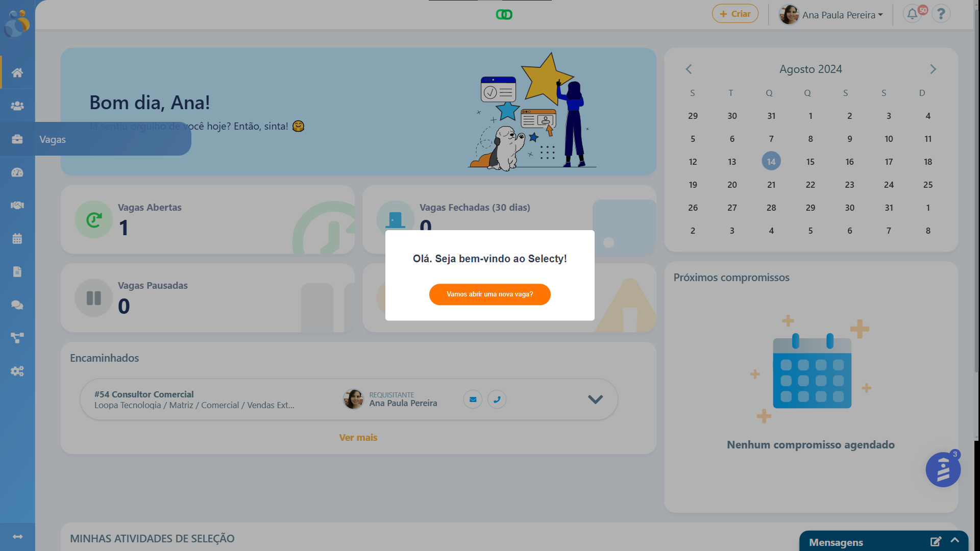Open the calendar icon in sidebar
Image resolution: width=980 pixels, height=551 pixels.
tap(17, 238)
